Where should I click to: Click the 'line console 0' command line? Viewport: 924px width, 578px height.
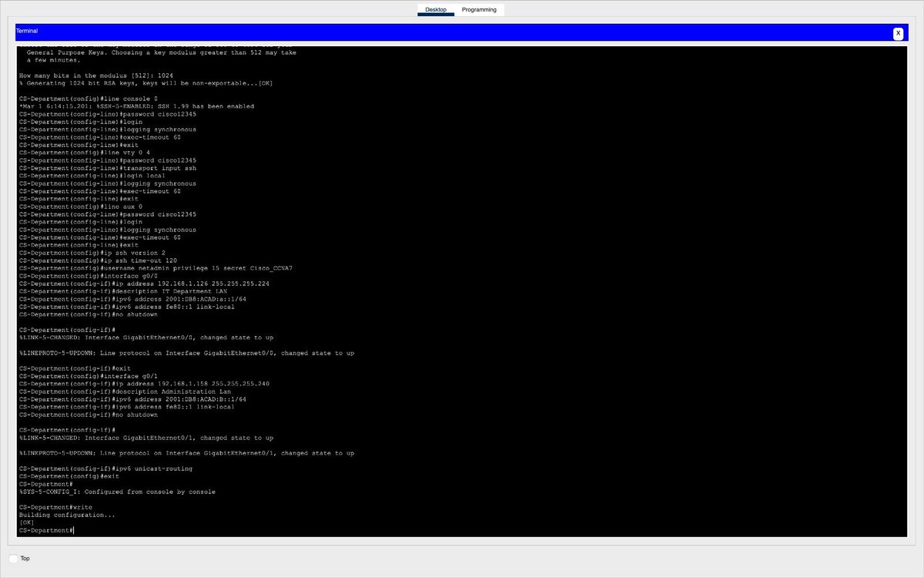[x=89, y=99]
